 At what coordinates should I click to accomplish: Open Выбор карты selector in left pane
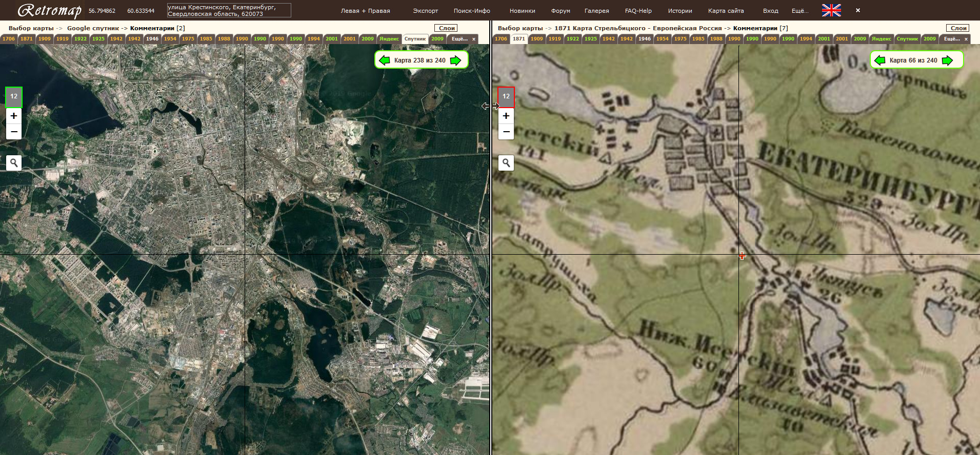[31, 28]
